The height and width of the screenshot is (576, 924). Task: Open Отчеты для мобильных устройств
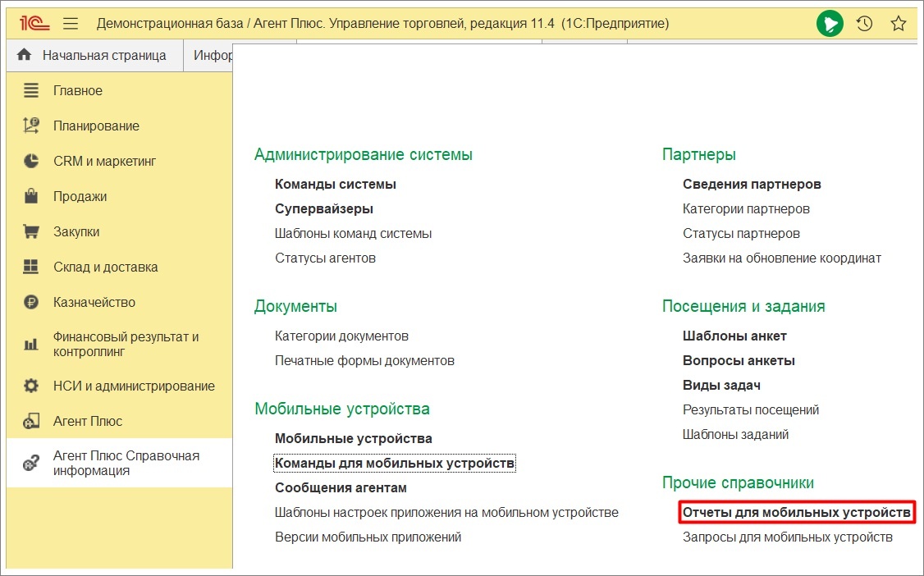point(796,513)
